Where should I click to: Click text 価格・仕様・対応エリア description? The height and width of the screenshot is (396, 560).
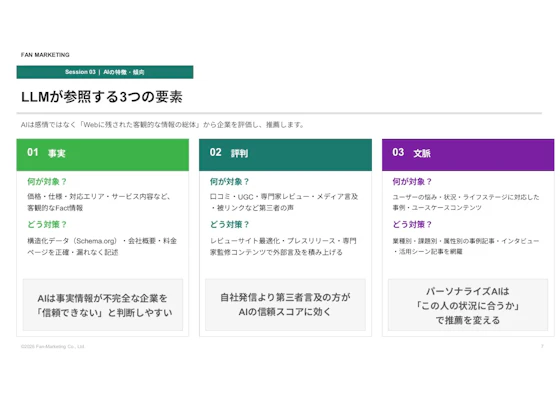[x=99, y=202]
